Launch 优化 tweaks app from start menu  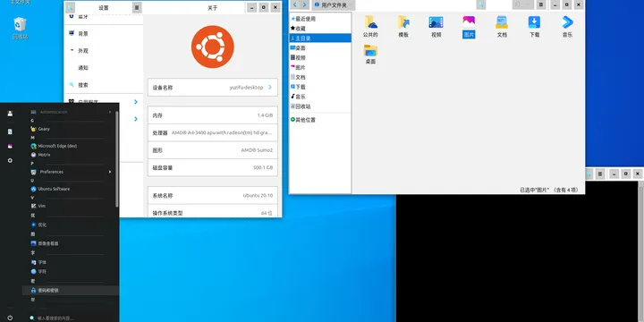coord(71,225)
